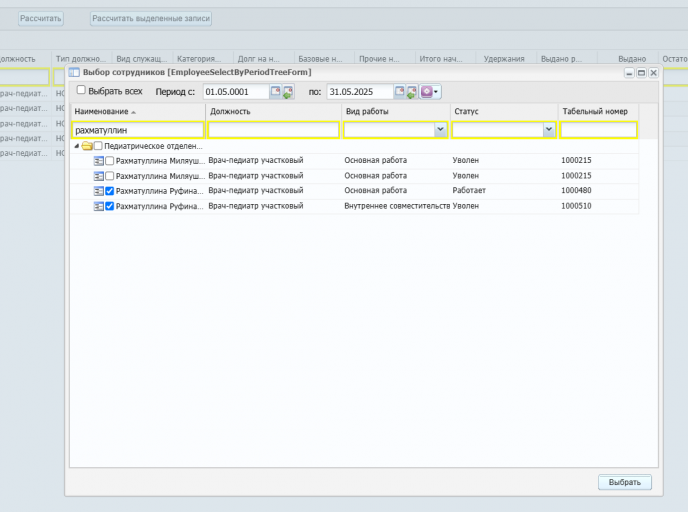Image resolution: width=688 pixels, height=512 pixels.
Task: Minimize the Выбор сотрудников dialog
Action: coord(629,73)
